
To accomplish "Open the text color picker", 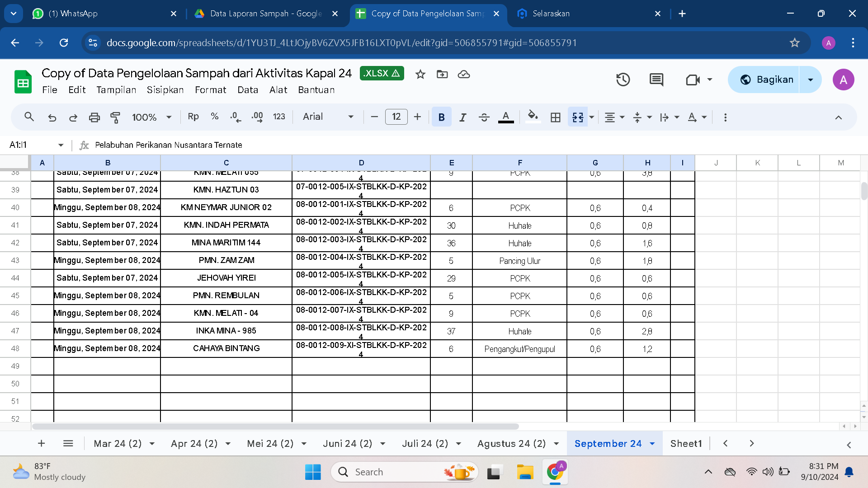I will [506, 117].
